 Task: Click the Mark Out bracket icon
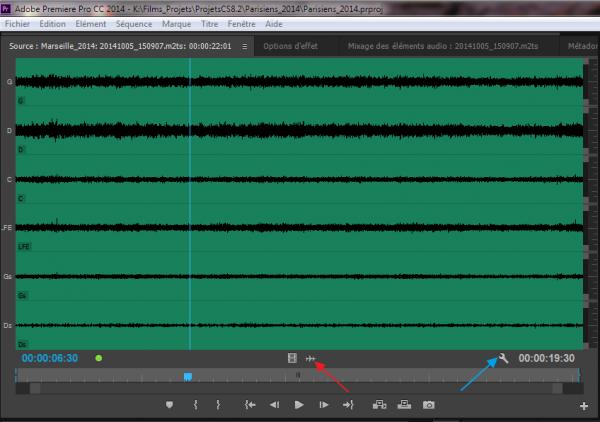pos(220,405)
